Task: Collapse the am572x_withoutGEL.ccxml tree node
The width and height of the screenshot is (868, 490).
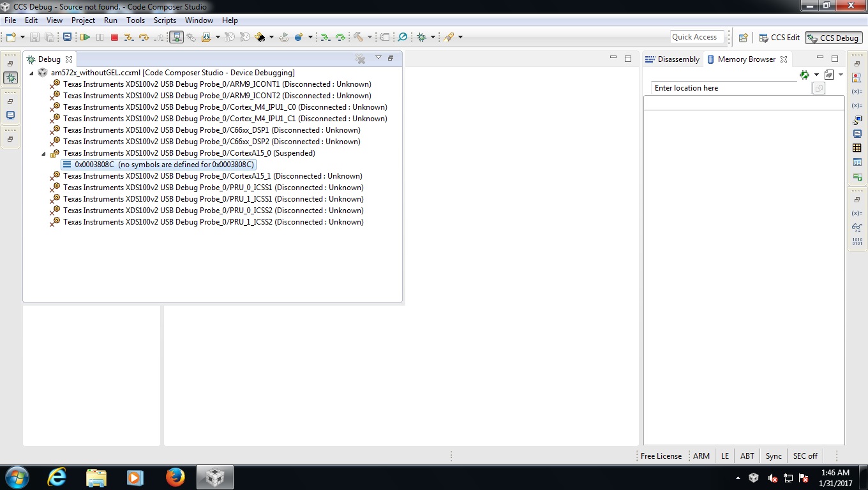Action: point(31,73)
